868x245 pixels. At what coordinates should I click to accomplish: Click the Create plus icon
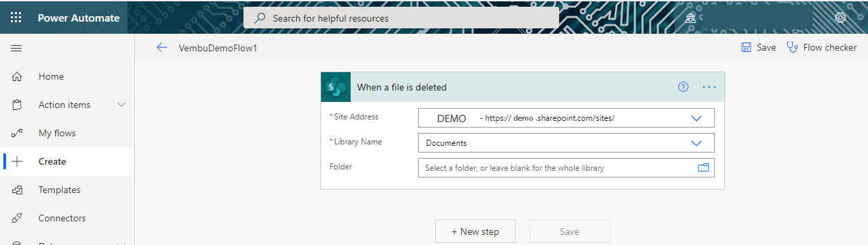click(x=18, y=161)
